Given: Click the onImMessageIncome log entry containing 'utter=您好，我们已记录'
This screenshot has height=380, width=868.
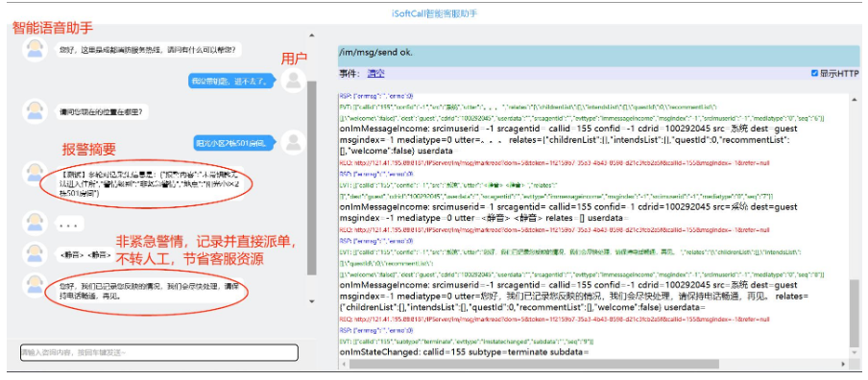Looking at the screenshot, I should tap(574, 296).
